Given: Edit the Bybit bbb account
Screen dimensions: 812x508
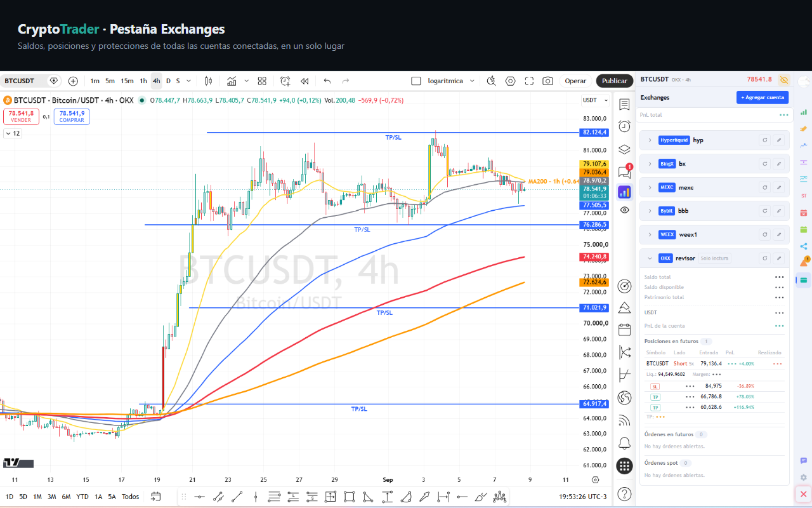Looking at the screenshot, I should coord(780,211).
